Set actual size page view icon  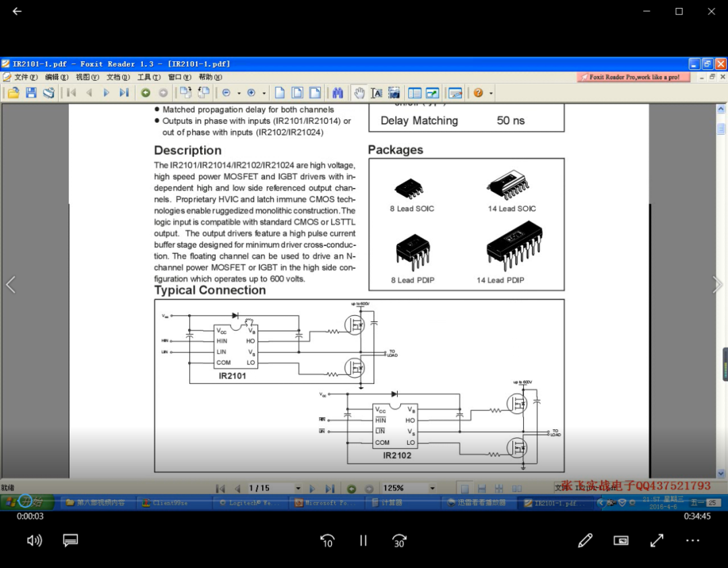pos(280,93)
